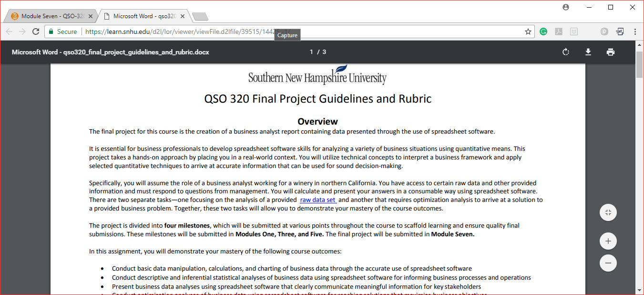Image resolution: width=644 pixels, height=295 pixels.
Task: Click the fit-to-page button
Action: (x=608, y=212)
